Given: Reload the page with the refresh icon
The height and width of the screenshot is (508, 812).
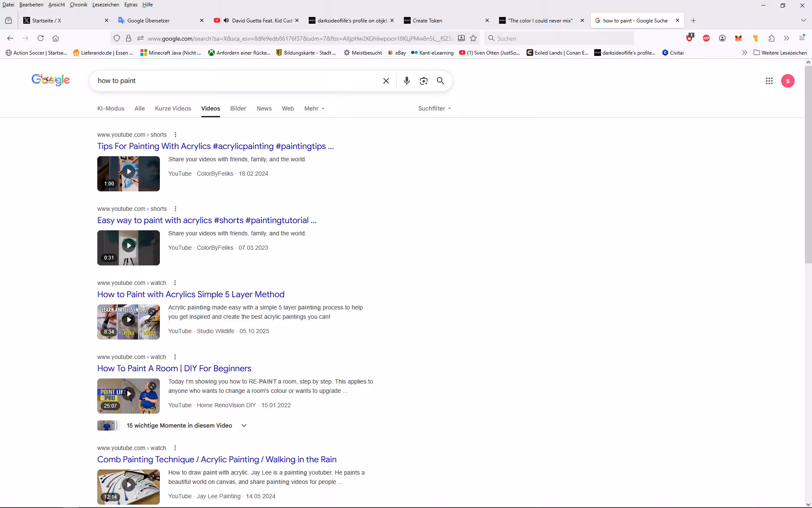Looking at the screenshot, I should [x=41, y=38].
